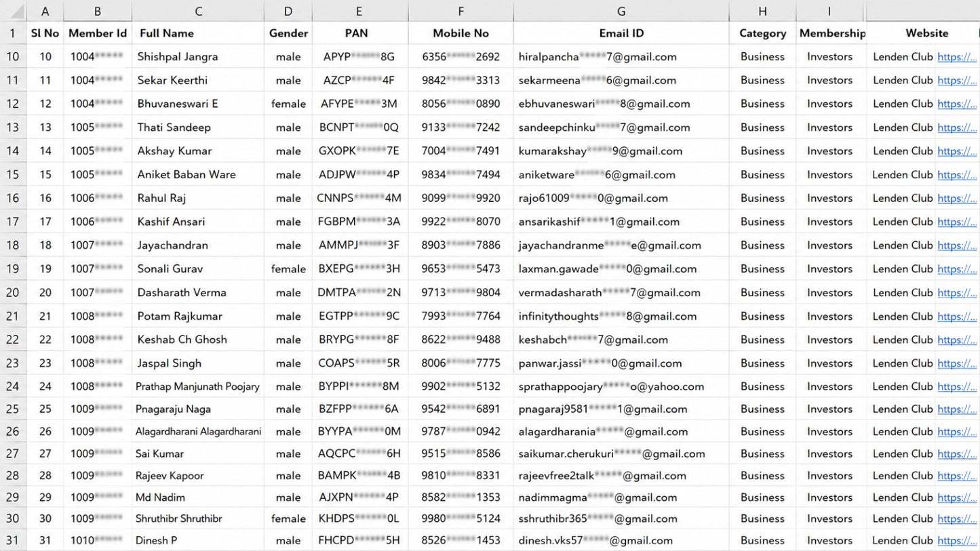Viewport: 980px width, 551px height.
Task: Open the website link in Shishpal Jangra's row
Action: (957, 57)
